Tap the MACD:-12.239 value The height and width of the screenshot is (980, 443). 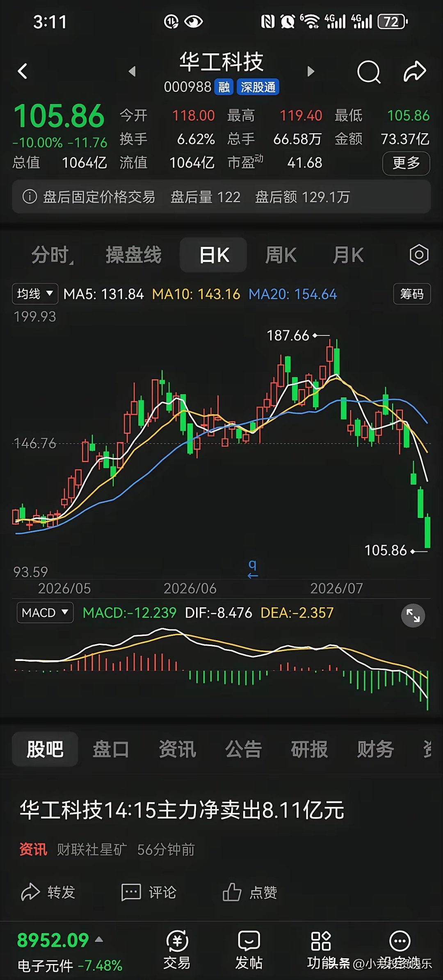coord(130,613)
